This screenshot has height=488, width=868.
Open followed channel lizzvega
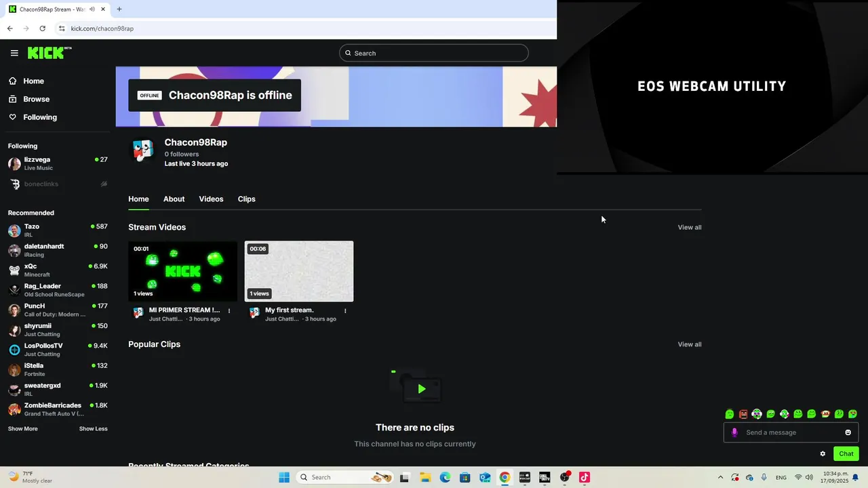[58, 163]
